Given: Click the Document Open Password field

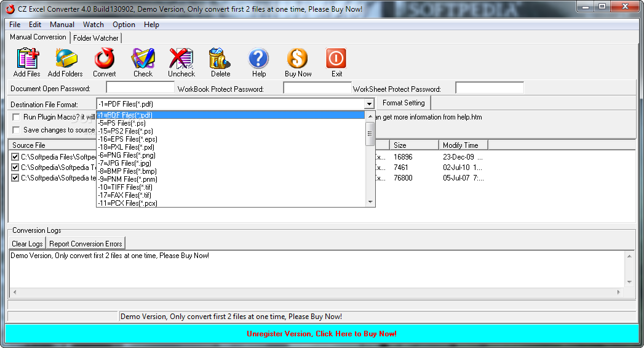Looking at the screenshot, I should click(x=140, y=87).
